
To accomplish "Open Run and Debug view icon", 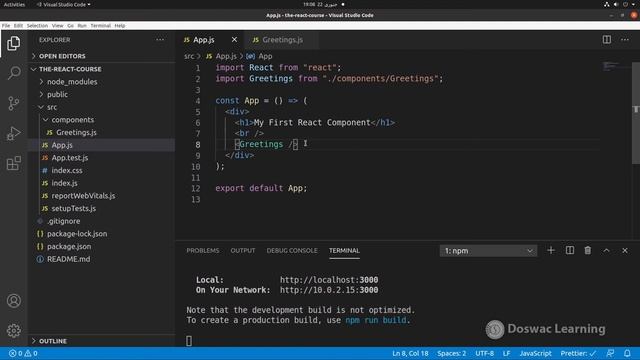I will [x=13, y=133].
